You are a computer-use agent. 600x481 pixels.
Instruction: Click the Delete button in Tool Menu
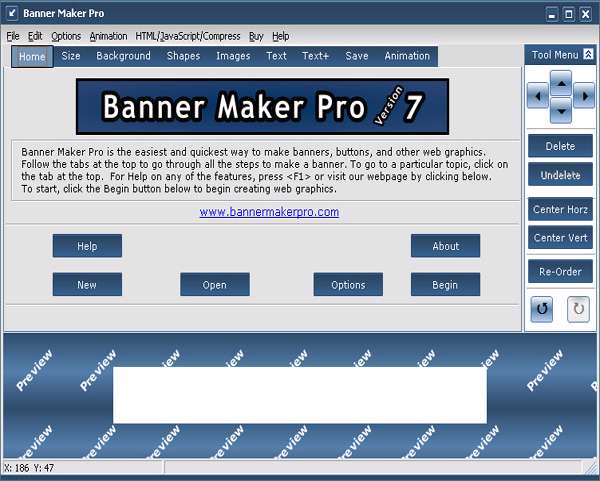(x=560, y=146)
